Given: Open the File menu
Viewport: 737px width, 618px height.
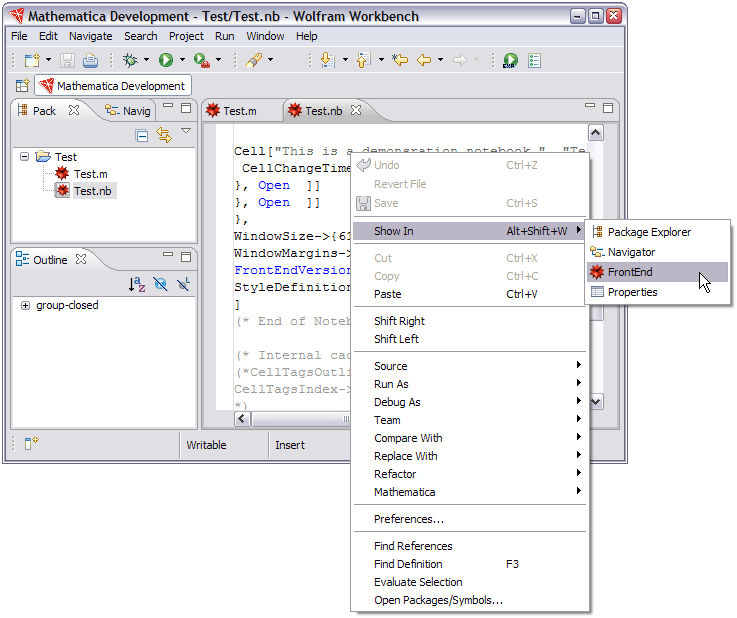Looking at the screenshot, I should click(x=19, y=36).
